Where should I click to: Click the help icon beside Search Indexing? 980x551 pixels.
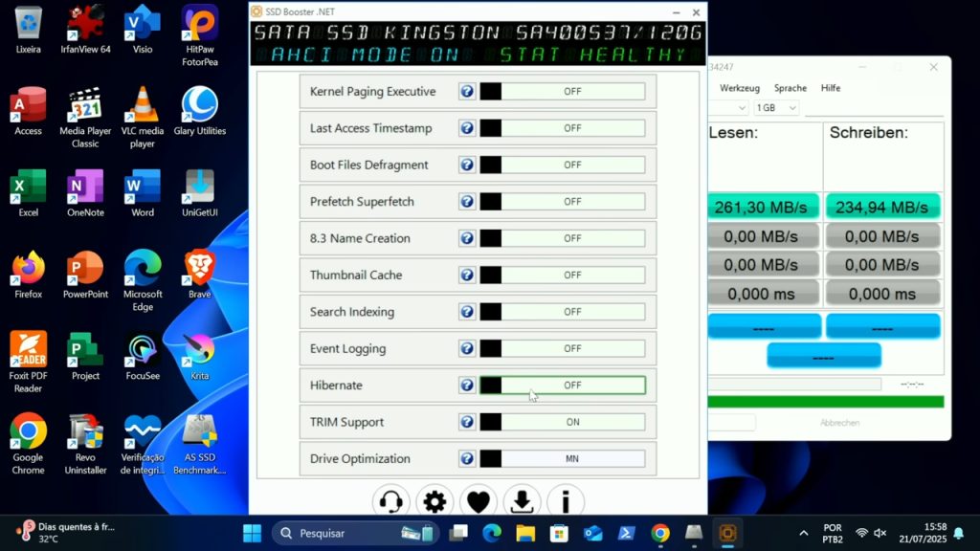pos(466,311)
